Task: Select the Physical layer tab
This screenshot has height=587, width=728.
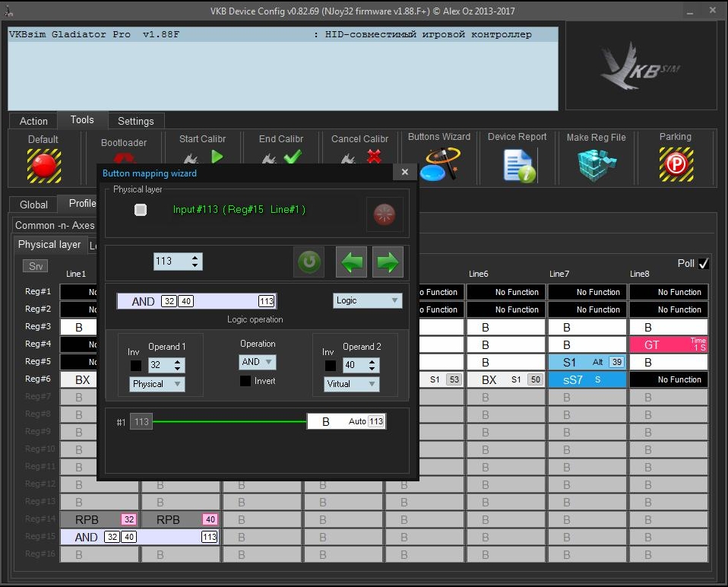Action: [49, 244]
